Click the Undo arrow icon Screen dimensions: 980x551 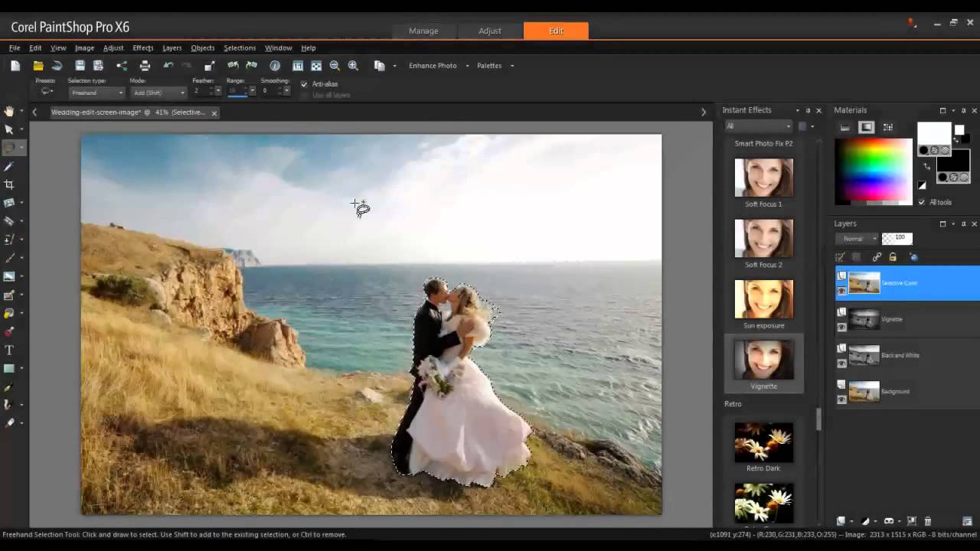pos(168,66)
